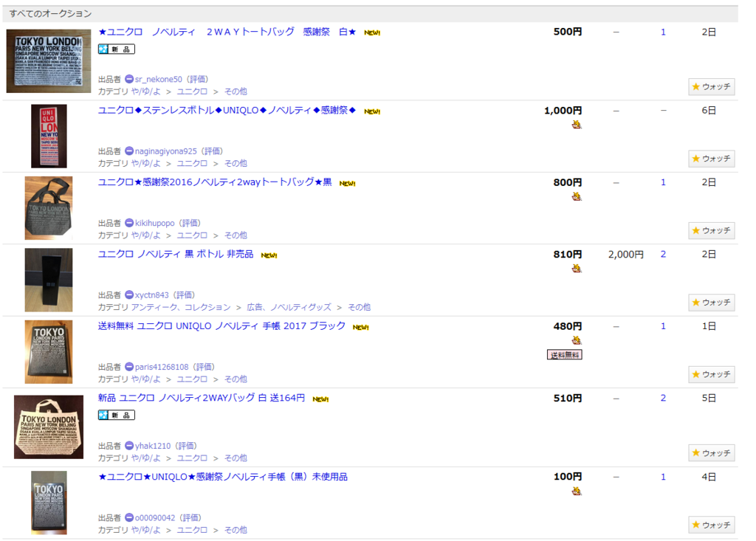Click the seller badge icon beside sr_nekone50
Screen dimensions: 756x541
point(129,79)
